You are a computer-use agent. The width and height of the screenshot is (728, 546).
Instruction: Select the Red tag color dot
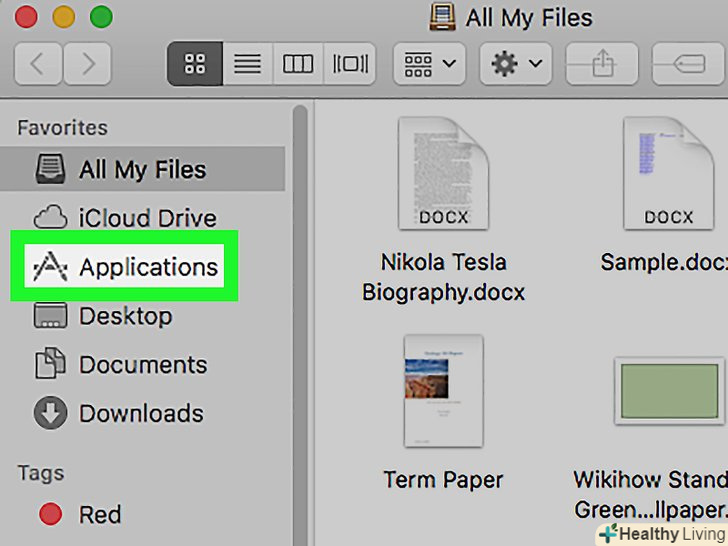pos(50,515)
